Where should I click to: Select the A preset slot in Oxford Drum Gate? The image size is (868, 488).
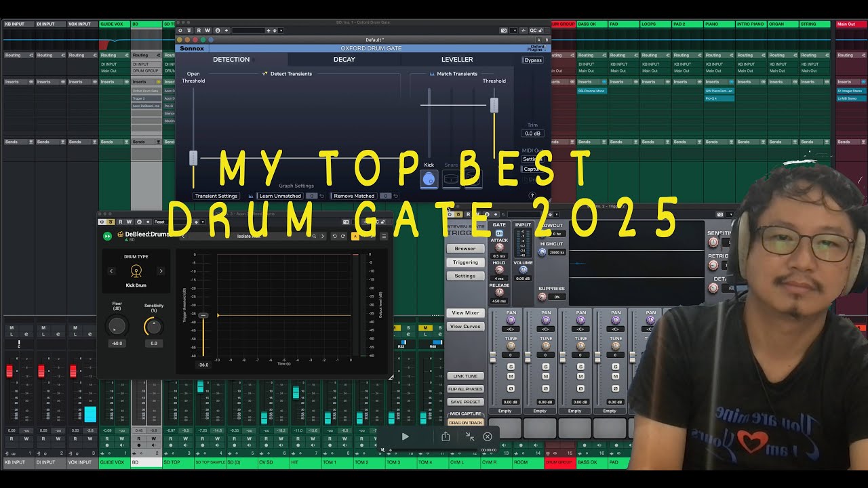[538, 40]
